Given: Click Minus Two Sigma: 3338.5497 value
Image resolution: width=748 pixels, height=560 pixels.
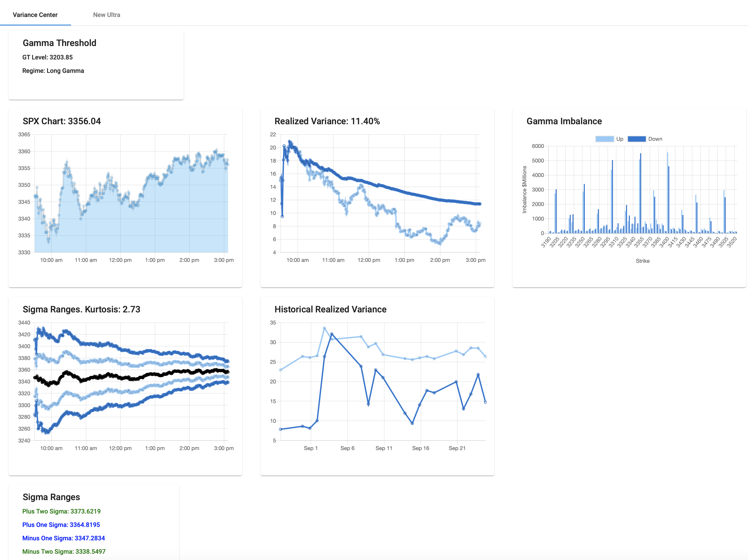Looking at the screenshot, I should pos(64,552).
